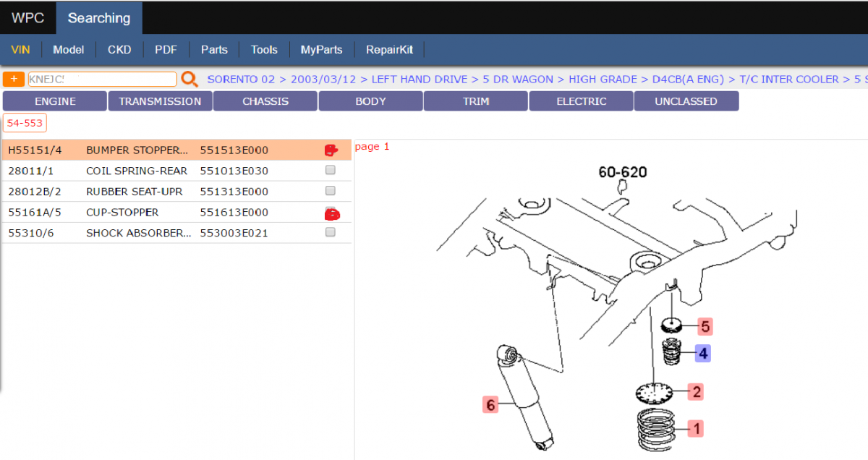This screenshot has width=868, height=460.
Task: Open the CHASSIS category menu
Action: click(265, 101)
